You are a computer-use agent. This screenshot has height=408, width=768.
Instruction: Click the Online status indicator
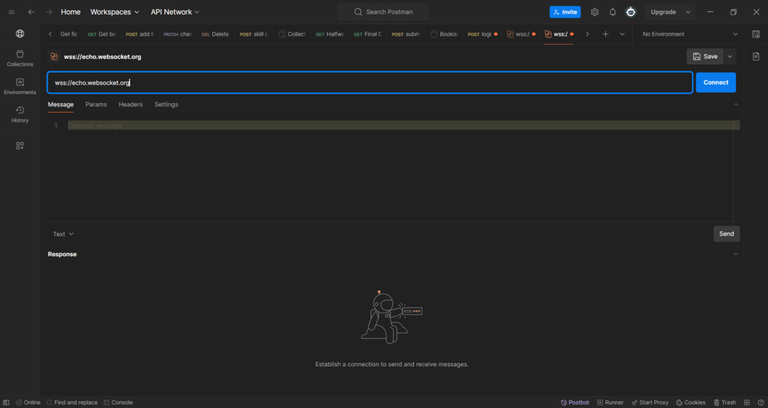[28, 403]
